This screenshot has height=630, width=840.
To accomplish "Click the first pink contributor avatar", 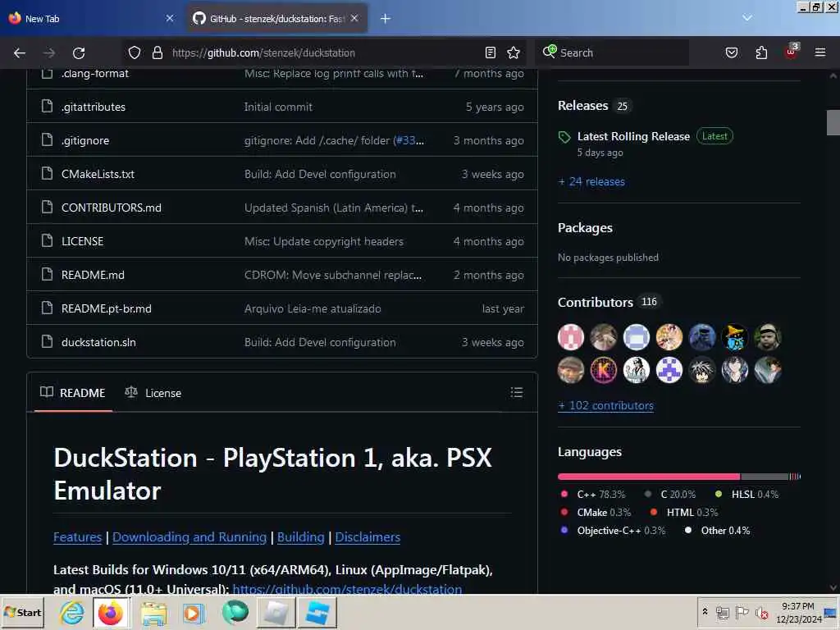I will click(x=571, y=337).
